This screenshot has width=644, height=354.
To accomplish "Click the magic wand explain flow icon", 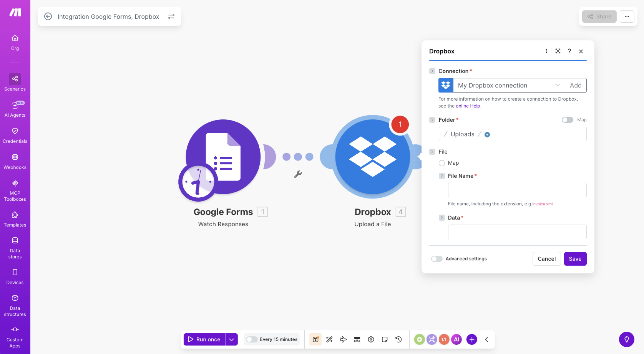I will point(329,339).
